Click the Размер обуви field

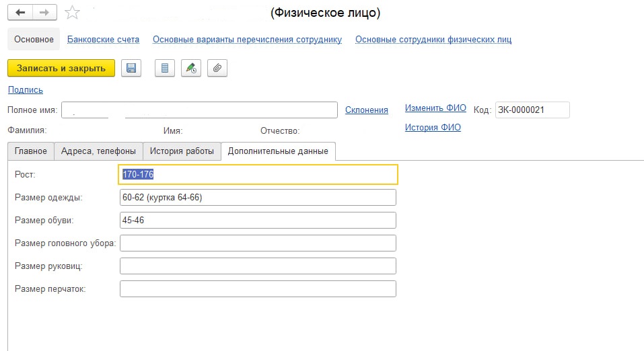click(x=258, y=220)
